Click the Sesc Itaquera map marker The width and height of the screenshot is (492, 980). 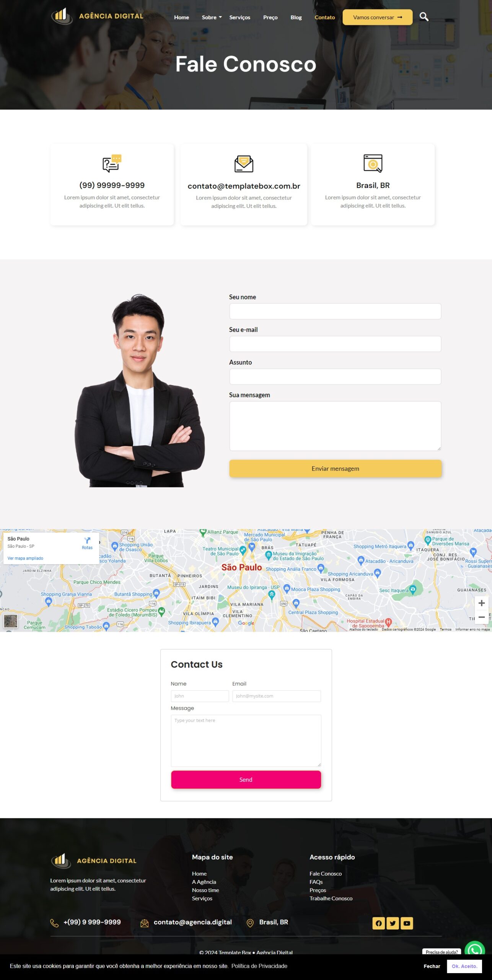pos(412,589)
